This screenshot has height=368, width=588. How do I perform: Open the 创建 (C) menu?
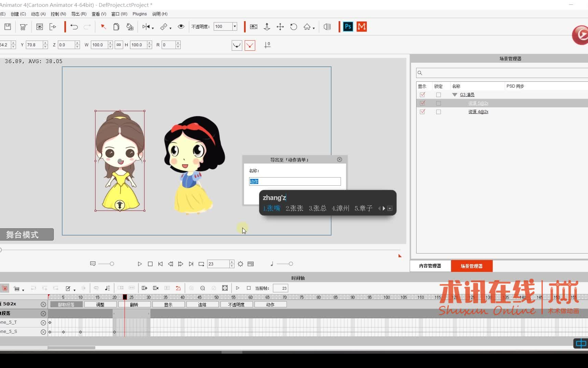coord(18,14)
